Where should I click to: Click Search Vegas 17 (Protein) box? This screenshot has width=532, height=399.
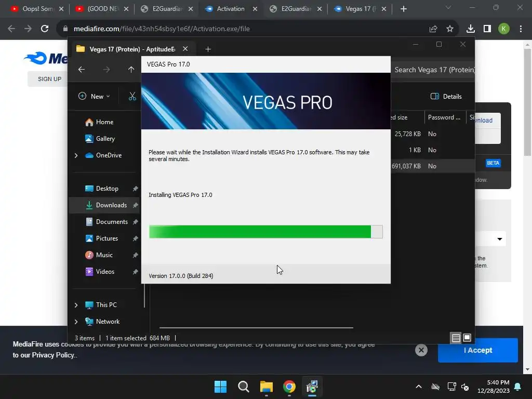pyautogui.click(x=433, y=70)
